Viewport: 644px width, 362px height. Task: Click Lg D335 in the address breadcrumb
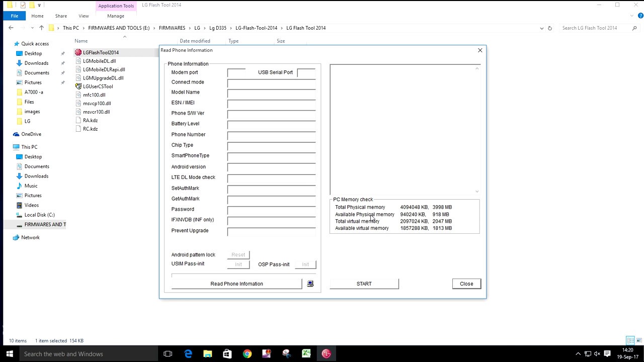tap(218, 28)
